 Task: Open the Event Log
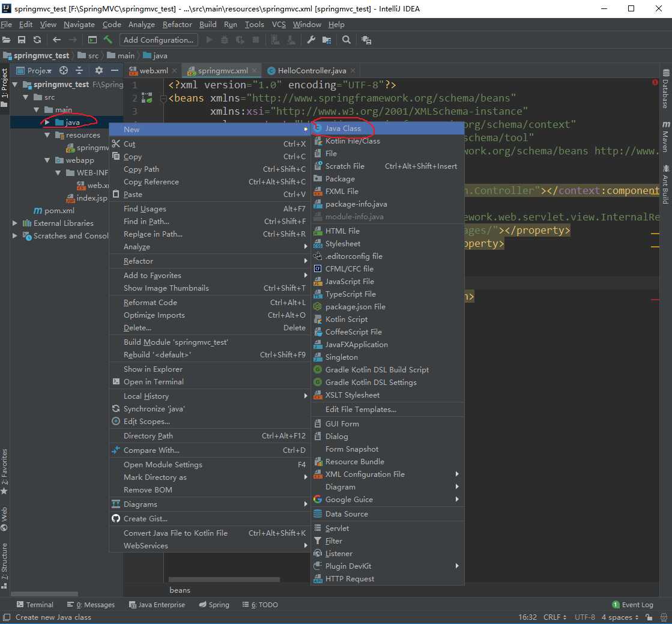pos(632,605)
